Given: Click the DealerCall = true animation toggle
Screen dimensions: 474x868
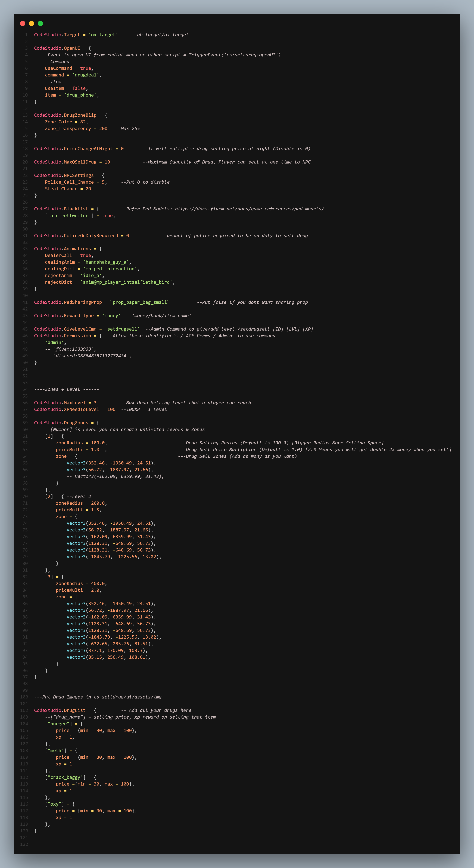Looking at the screenshot, I should (x=66, y=255).
